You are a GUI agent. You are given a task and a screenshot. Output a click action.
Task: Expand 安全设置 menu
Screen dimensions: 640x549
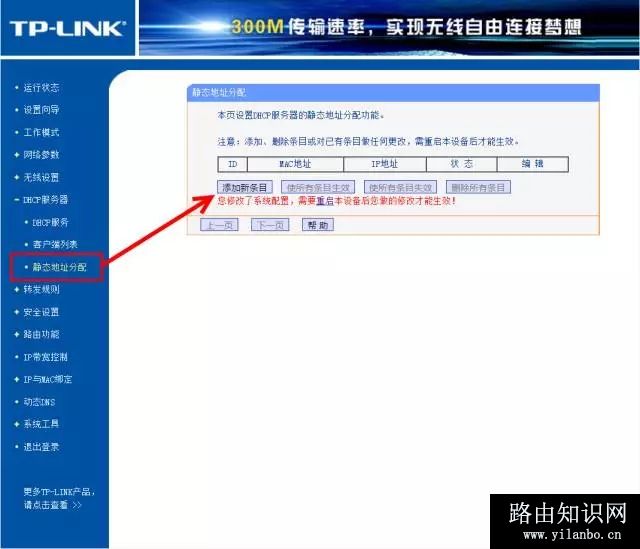pyautogui.click(x=41, y=312)
